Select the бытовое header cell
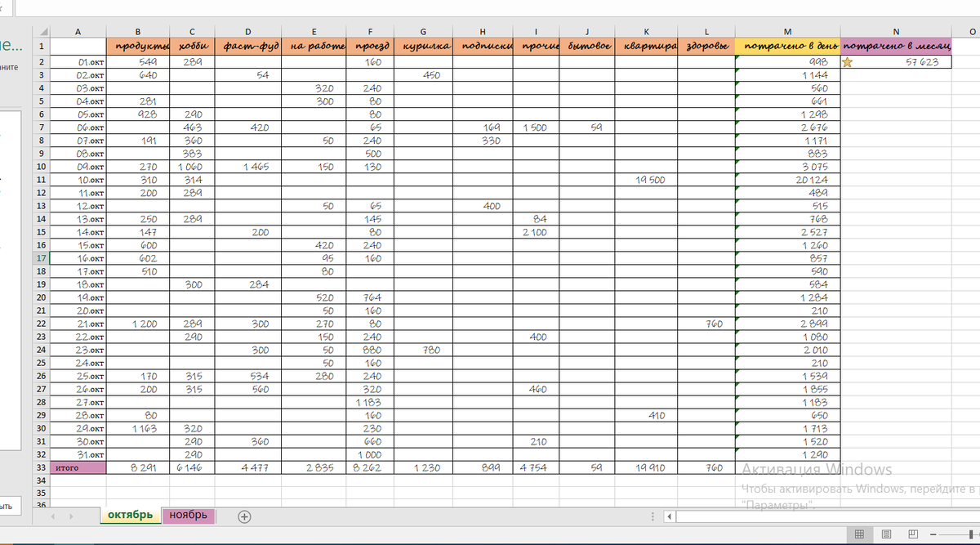The width and height of the screenshot is (980, 545). click(x=588, y=47)
